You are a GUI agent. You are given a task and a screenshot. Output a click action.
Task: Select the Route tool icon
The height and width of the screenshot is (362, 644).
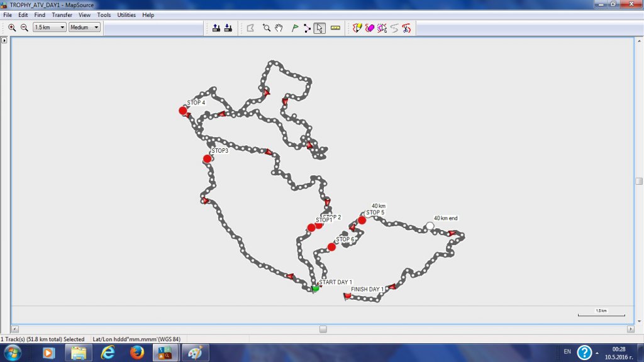click(307, 28)
